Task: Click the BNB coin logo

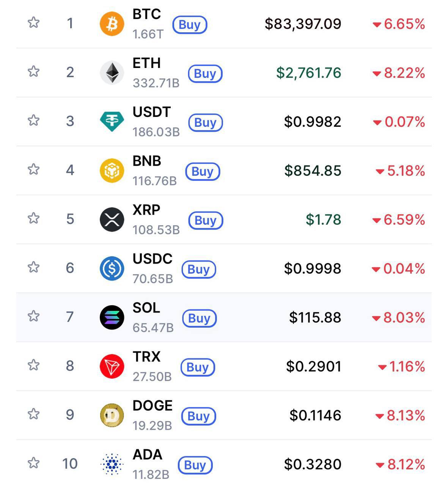Action: 112,170
